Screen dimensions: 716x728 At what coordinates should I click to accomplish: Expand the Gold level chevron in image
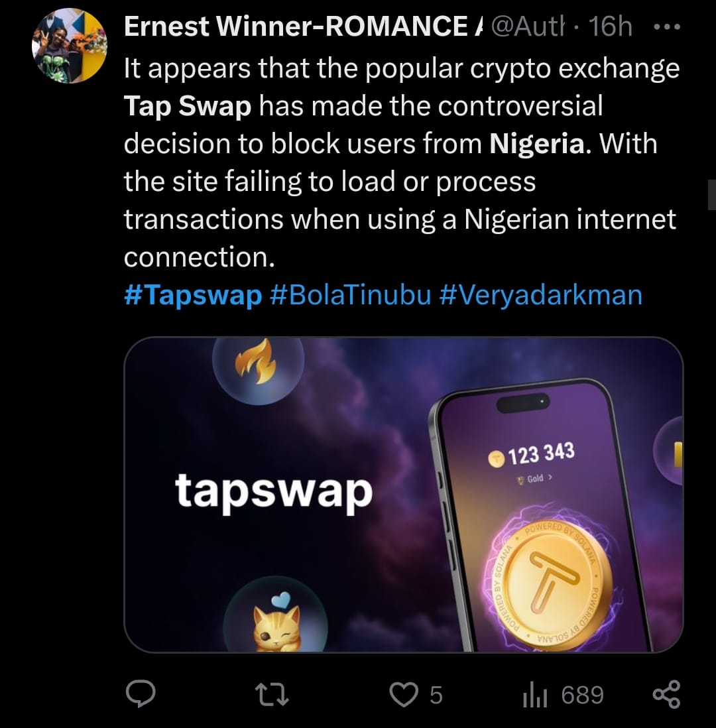tap(550, 477)
